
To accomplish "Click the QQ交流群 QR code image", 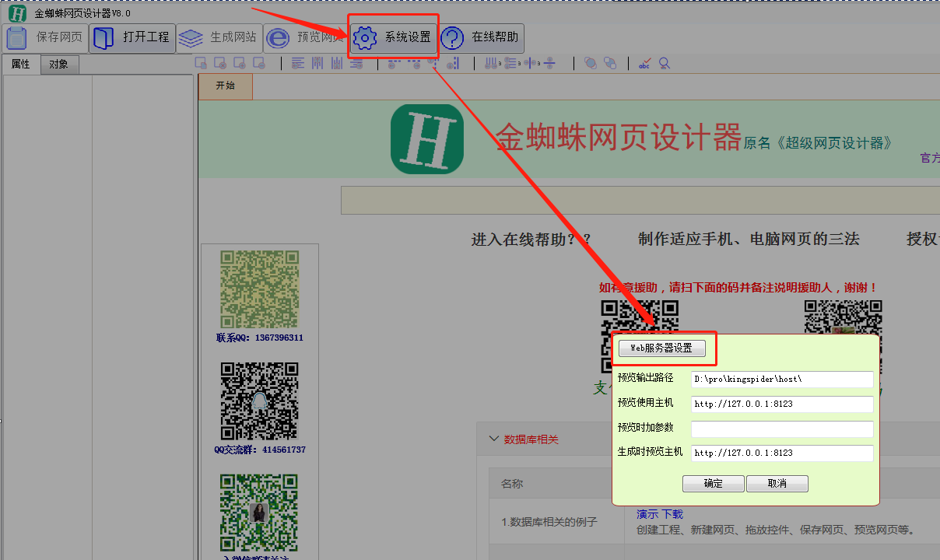I will pos(260,401).
